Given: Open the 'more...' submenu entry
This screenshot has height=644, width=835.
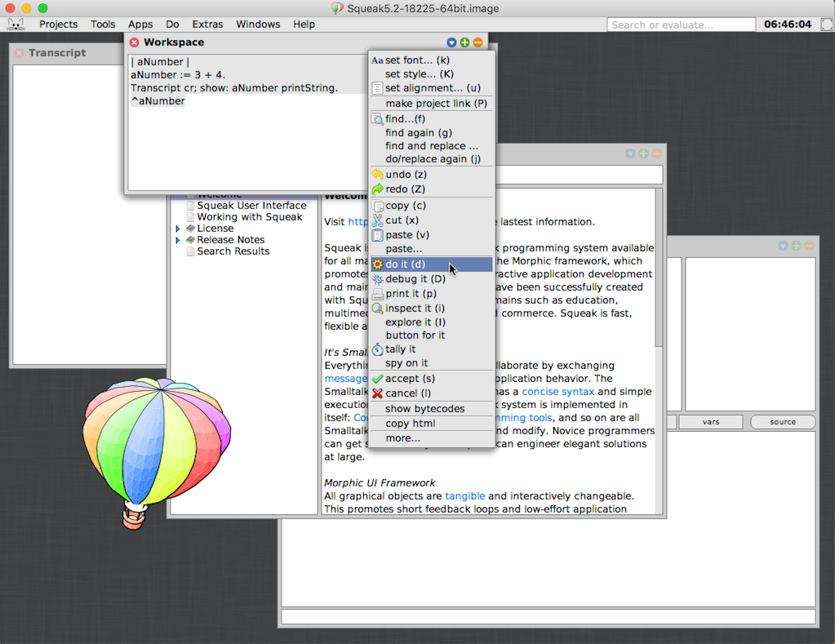Looking at the screenshot, I should 431,438.
